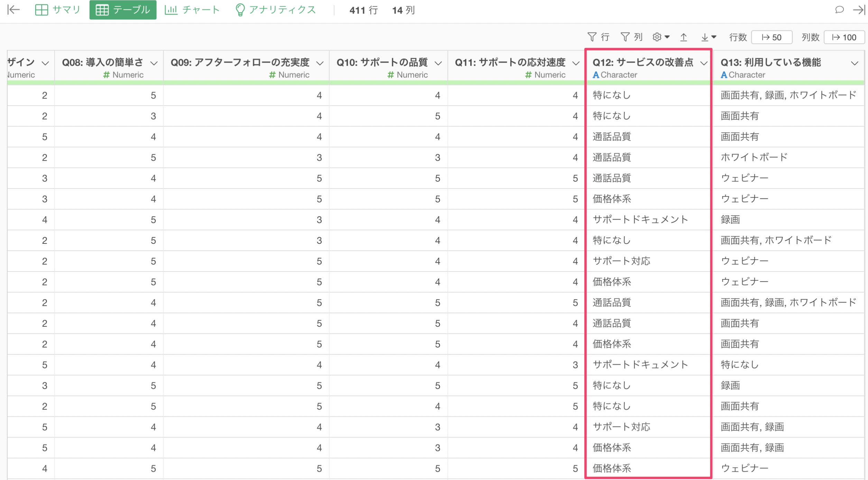Select the 特になし cell in Q13 column
Screen dimensions: 868x480
pos(788,365)
